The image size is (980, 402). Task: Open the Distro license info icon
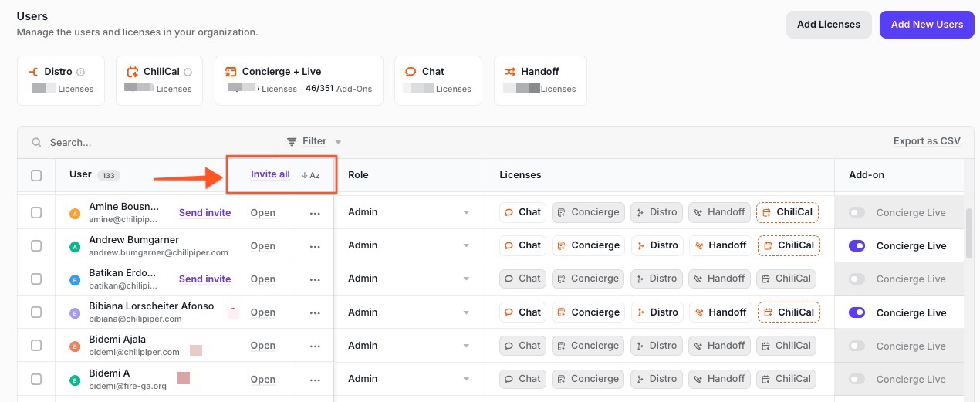[81, 72]
